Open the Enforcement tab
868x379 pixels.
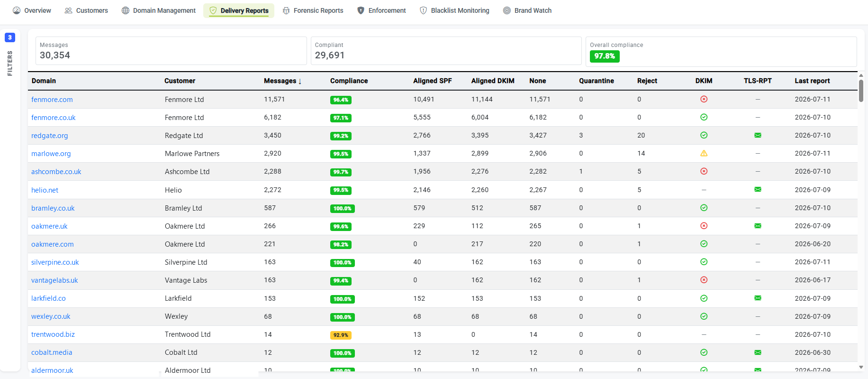coord(381,10)
